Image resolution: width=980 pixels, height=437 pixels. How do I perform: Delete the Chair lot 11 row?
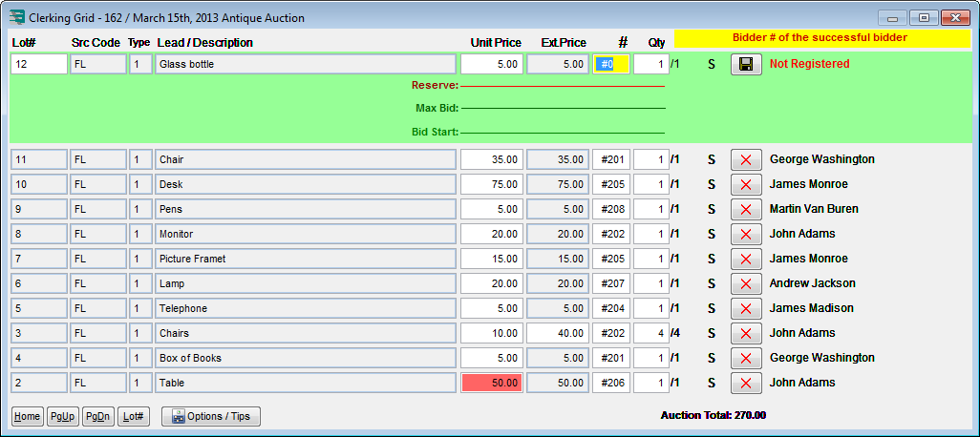tap(745, 159)
